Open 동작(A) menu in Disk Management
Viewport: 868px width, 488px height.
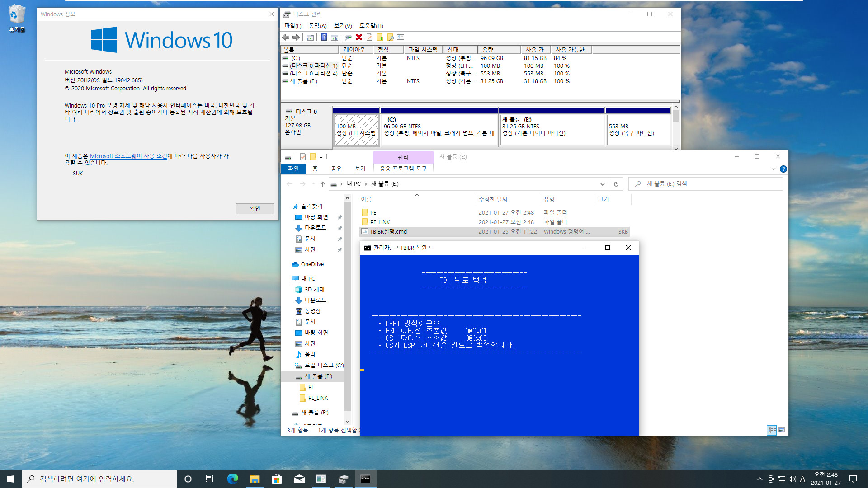click(317, 26)
